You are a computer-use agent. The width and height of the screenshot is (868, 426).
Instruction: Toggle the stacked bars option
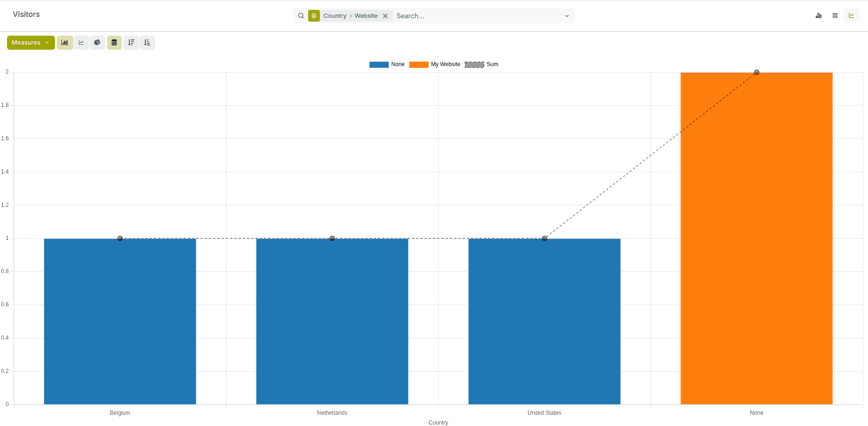pyautogui.click(x=114, y=42)
